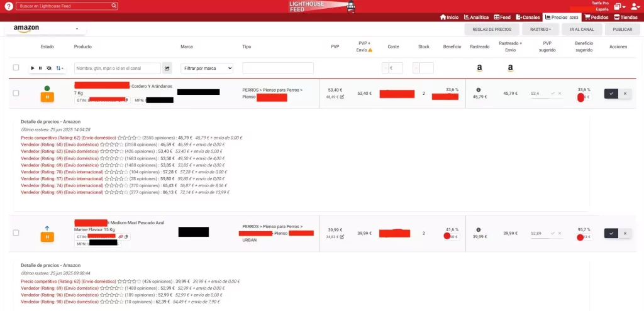Open the Coste comparison operator selector
This screenshot has width=644, height=311.
386,68
